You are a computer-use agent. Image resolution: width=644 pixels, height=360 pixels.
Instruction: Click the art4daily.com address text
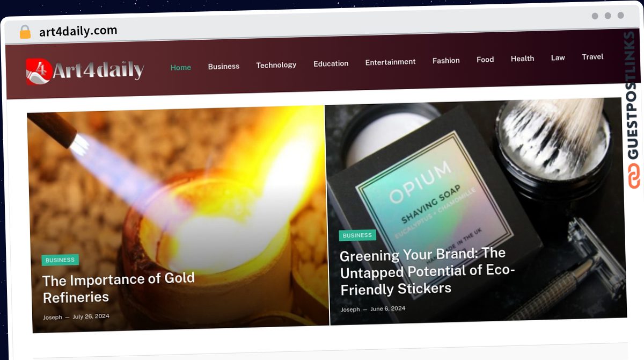(x=78, y=31)
